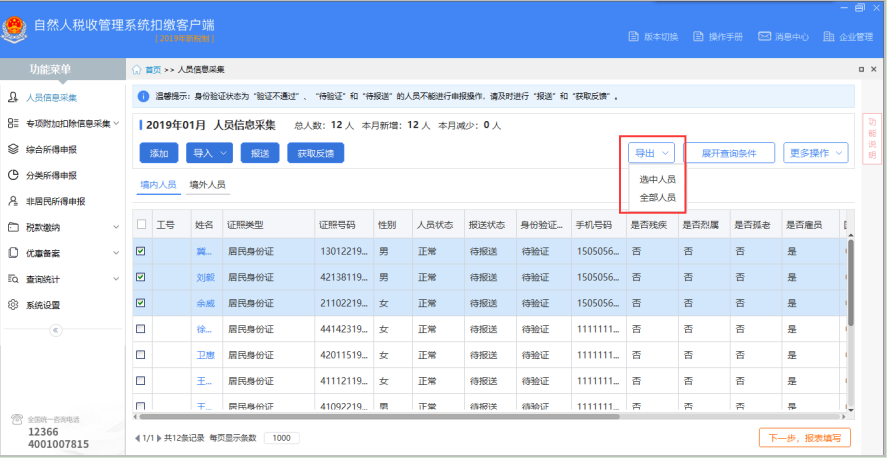
Task: Uncheck the first row checkbox with ID 13012219
Action: coord(141,251)
